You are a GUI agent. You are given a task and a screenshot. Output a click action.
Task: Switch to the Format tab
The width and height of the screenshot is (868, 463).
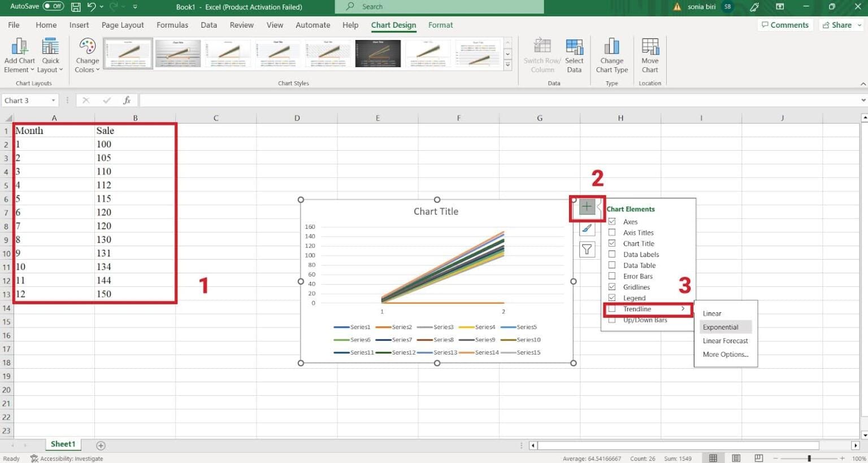tap(440, 25)
